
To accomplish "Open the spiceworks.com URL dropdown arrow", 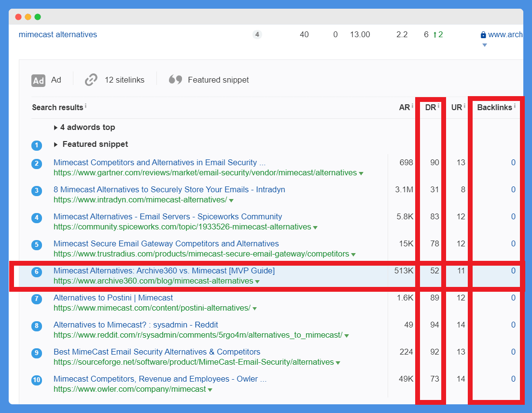I will (315, 228).
